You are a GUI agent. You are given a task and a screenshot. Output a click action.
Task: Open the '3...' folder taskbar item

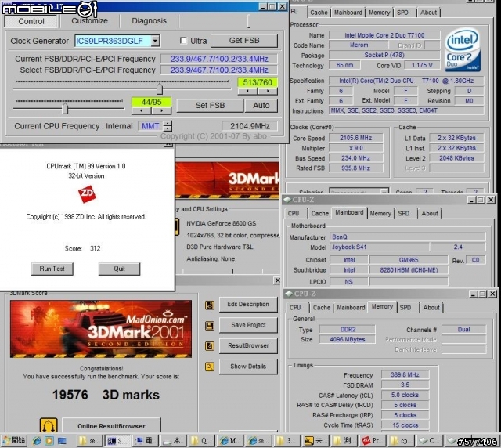[288, 441]
